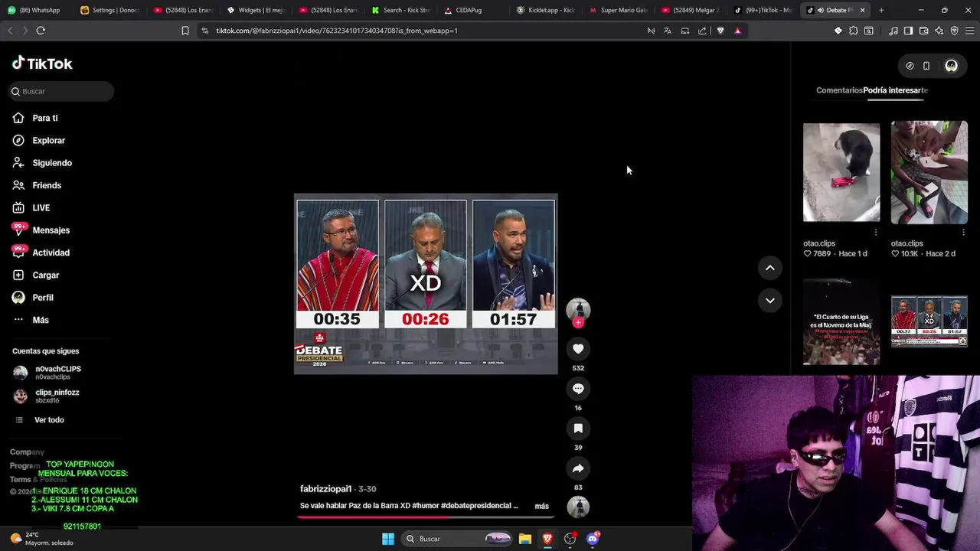Go to next video with down chevron

770,300
